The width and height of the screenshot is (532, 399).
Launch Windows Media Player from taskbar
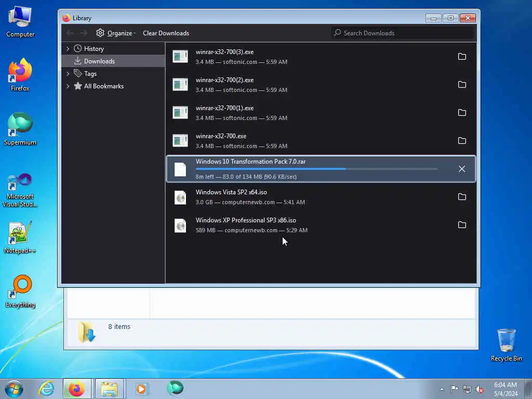[141, 389]
